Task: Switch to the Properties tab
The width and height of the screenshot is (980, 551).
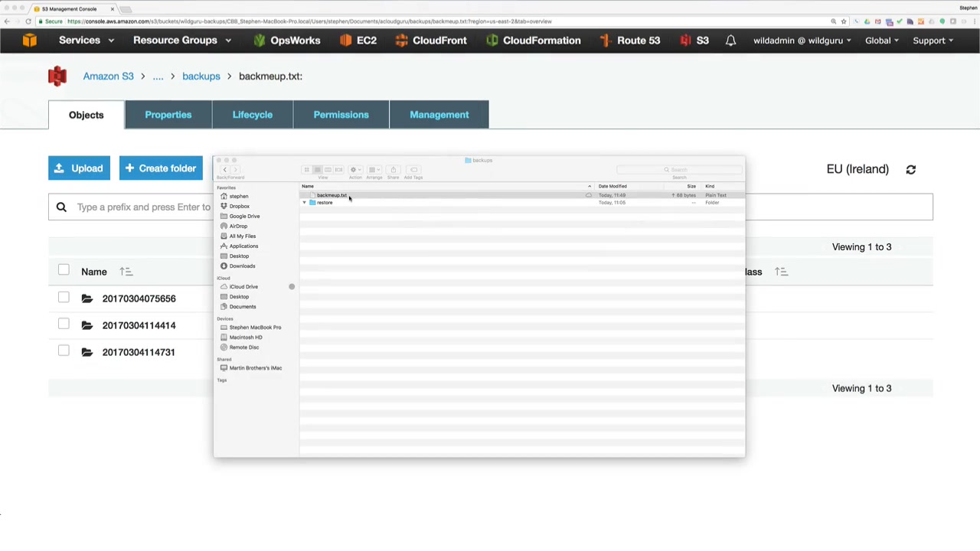Action: pos(168,115)
